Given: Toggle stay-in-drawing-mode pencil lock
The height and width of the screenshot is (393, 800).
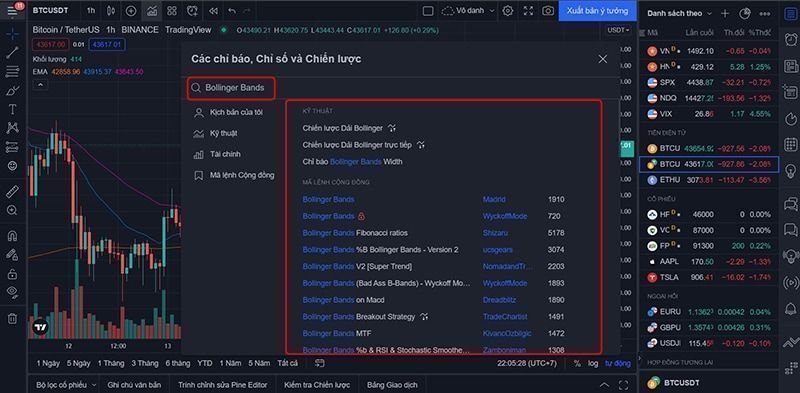Looking at the screenshot, I should click(12, 255).
